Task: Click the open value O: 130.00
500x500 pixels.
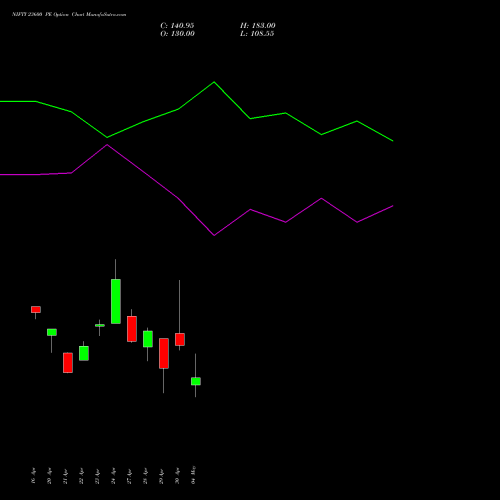Action: click(177, 34)
